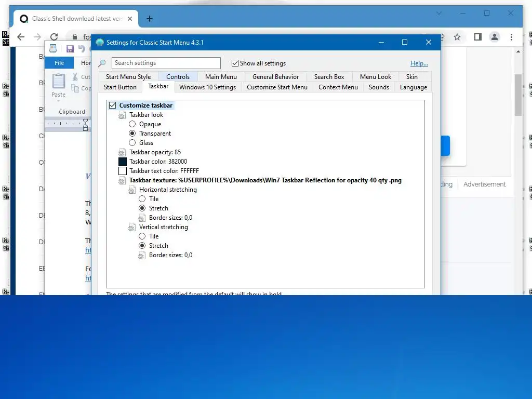Click the browser page vertical scrollbar thumb
Screen dimensions: 532x399
point(518,95)
